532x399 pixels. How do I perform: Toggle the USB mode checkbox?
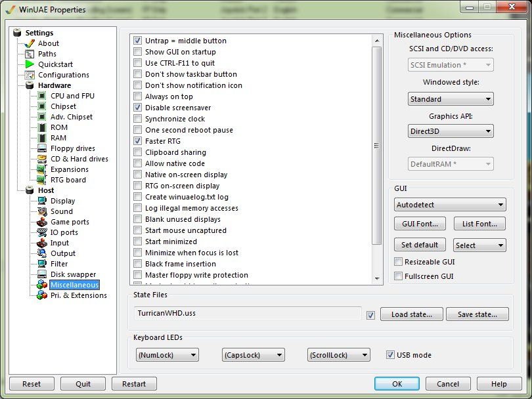point(390,355)
